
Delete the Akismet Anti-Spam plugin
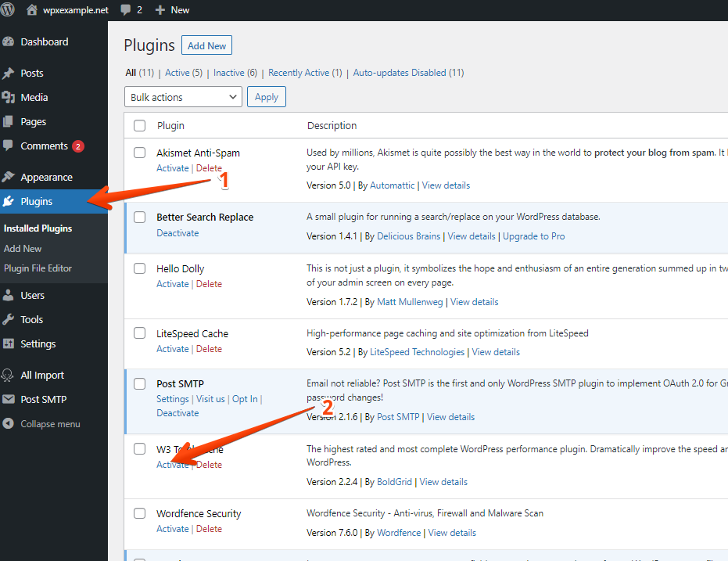pyautogui.click(x=209, y=168)
